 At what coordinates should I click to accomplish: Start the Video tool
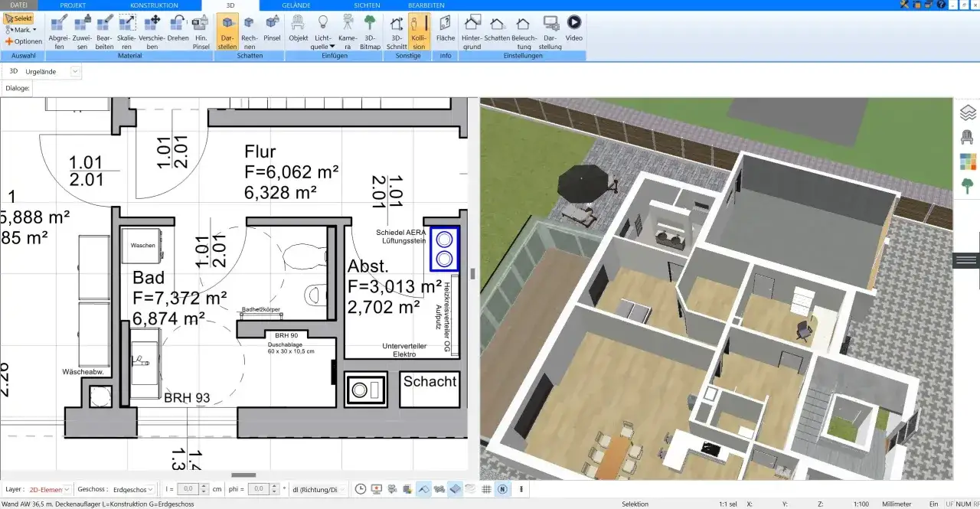[573, 28]
